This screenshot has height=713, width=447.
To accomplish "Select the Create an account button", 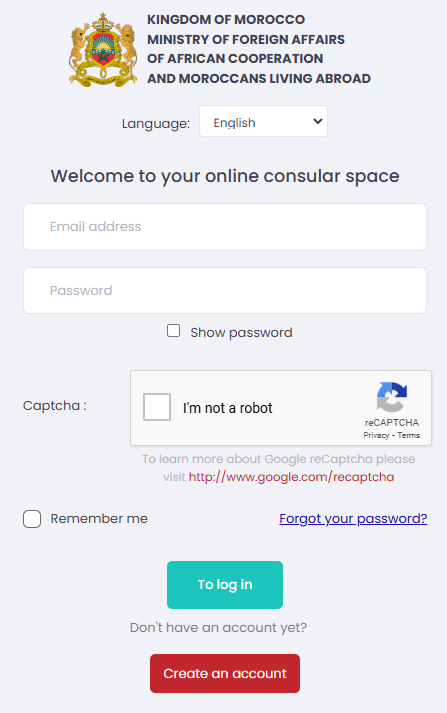I will tap(225, 673).
